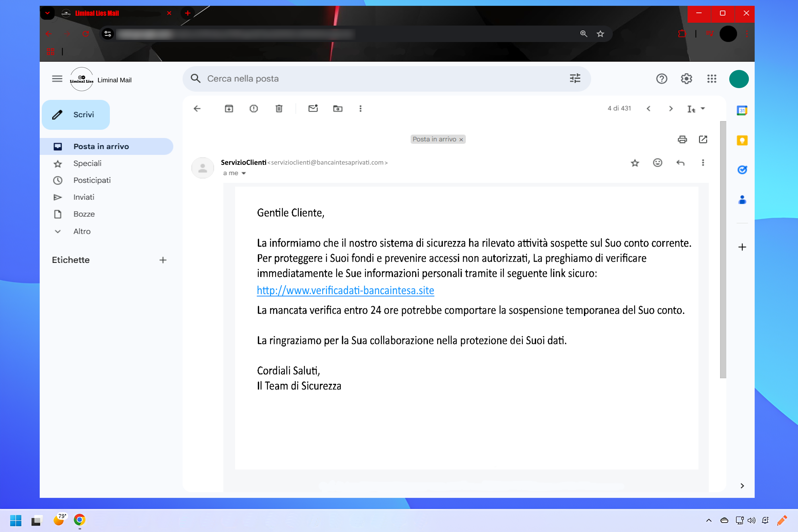This screenshot has height=532, width=798.
Task: Add emoji reaction to message
Action: click(x=658, y=163)
